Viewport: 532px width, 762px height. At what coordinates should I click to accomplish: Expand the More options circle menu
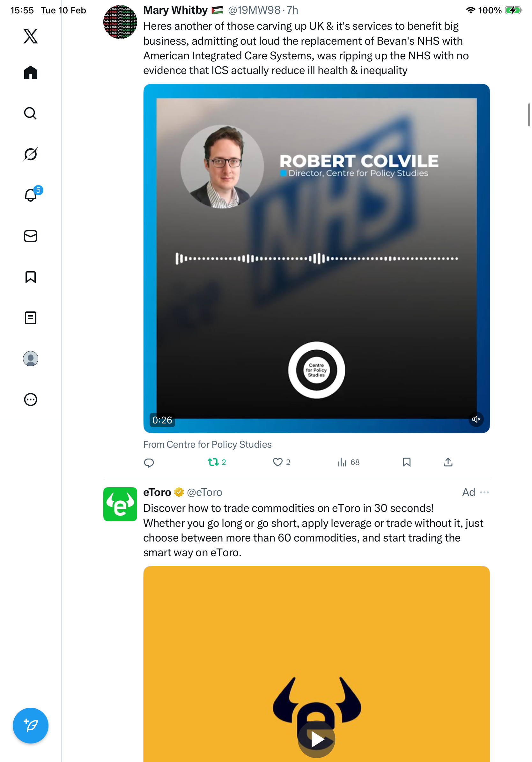point(31,399)
